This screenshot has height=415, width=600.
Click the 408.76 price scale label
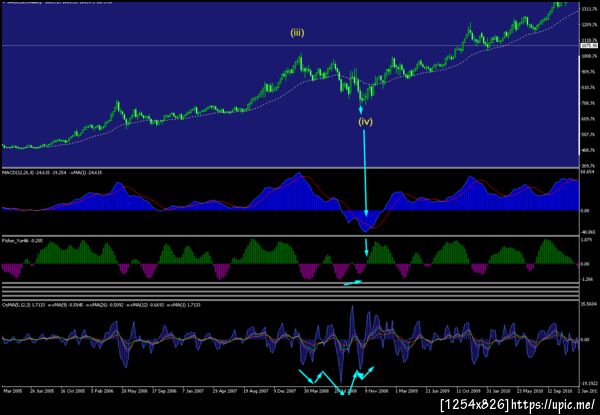tap(589, 150)
